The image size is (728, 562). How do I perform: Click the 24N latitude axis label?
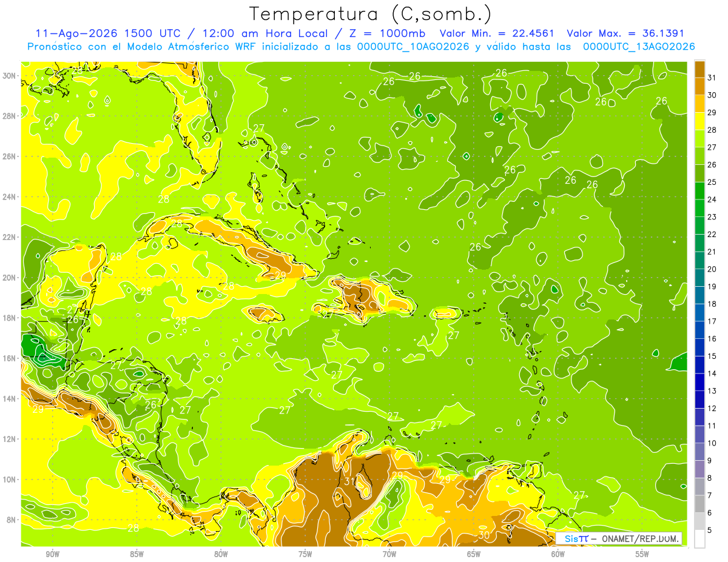(10, 196)
